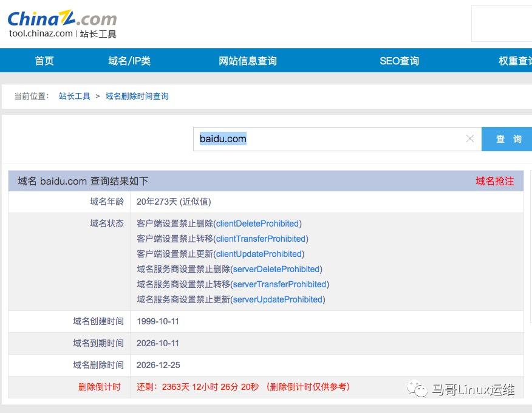Click the 查询 search button
This screenshot has width=532, height=413.
(507, 139)
